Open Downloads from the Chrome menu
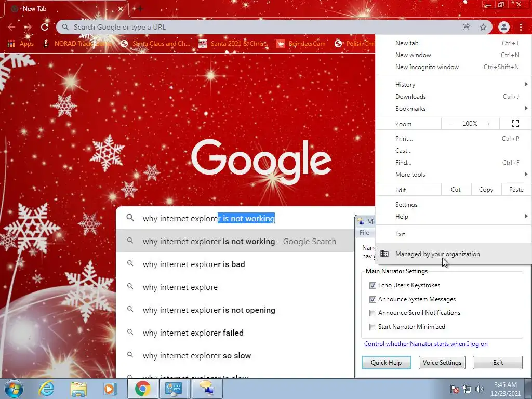Screen dimensions: 532x399 tap(454, 97)
